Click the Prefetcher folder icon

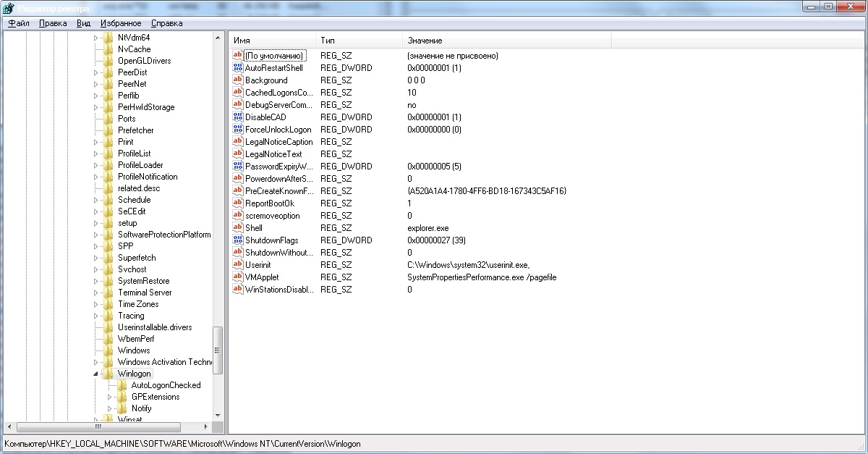click(109, 130)
